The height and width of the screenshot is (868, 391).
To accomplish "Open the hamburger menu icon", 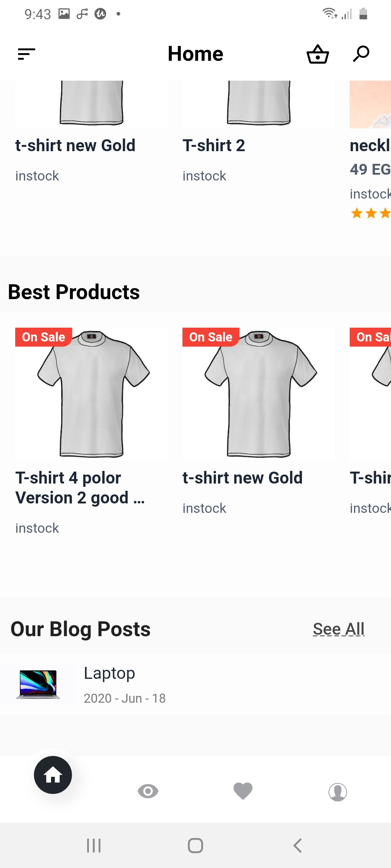I will [26, 54].
